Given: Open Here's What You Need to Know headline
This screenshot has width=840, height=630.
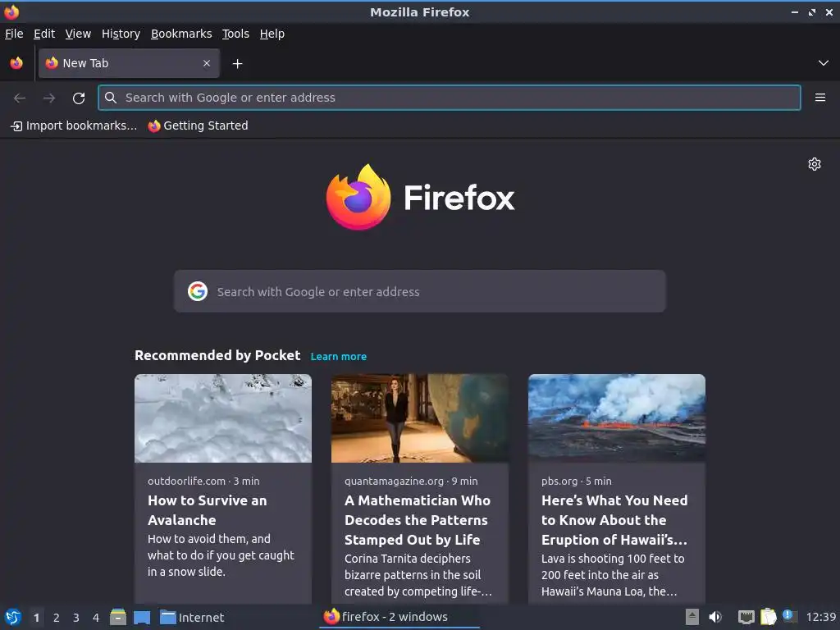Looking at the screenshot, I should (614, 519).
